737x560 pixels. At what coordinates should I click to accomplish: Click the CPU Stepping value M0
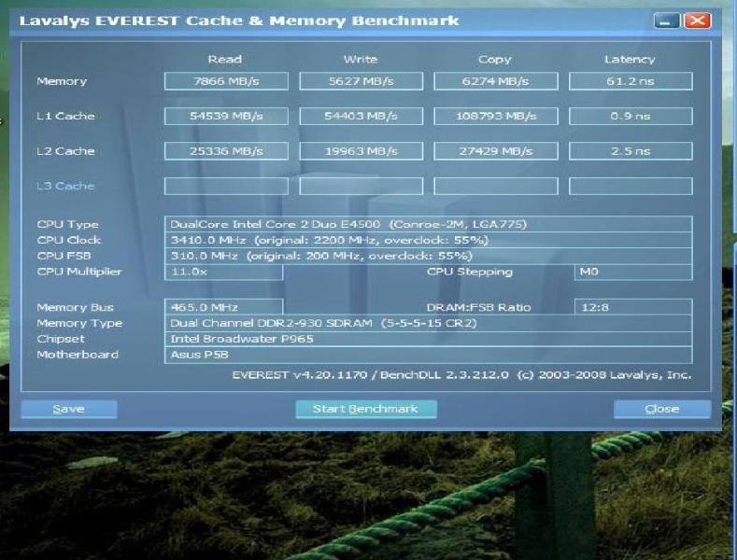click(633, 272)
